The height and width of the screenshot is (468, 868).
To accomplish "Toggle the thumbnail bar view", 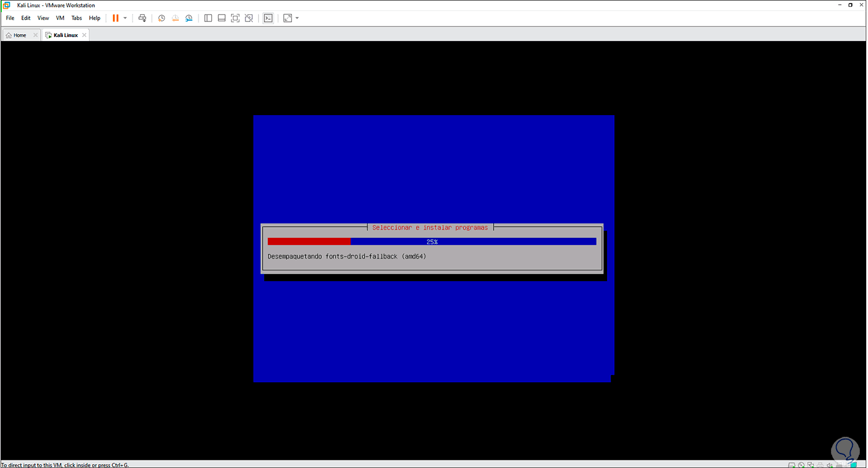I will coord(222,18).
